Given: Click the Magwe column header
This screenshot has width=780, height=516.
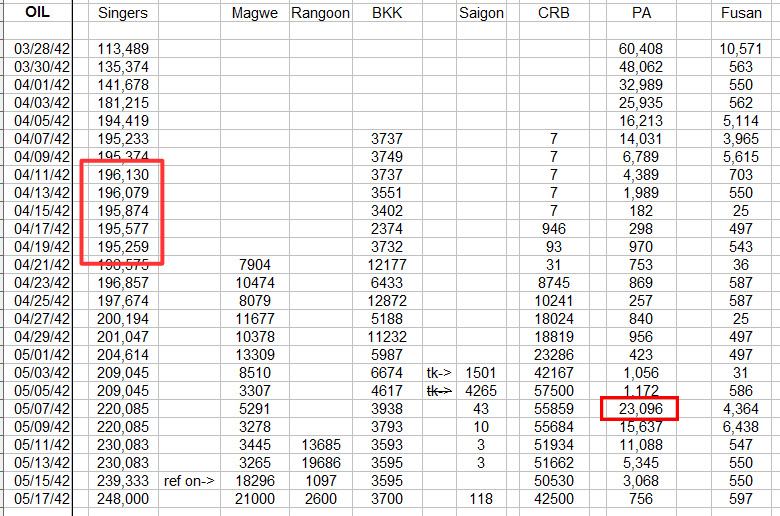Looking at the screenshot, I should pyautogui.click(x=255, y=13).
